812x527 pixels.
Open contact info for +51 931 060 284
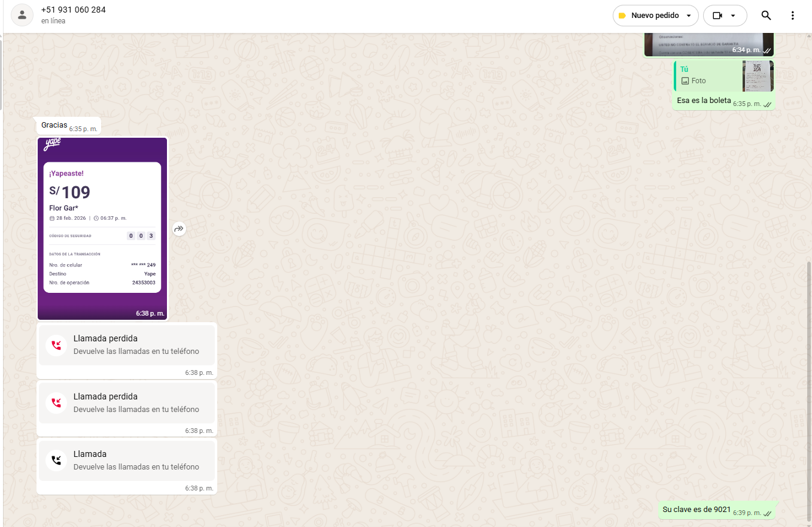[x=74, y=10]
